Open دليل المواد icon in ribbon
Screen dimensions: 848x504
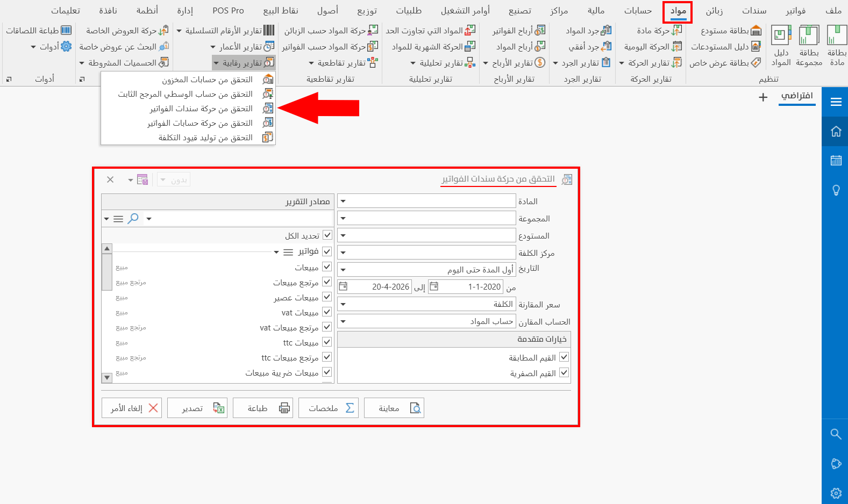point(781,46)
